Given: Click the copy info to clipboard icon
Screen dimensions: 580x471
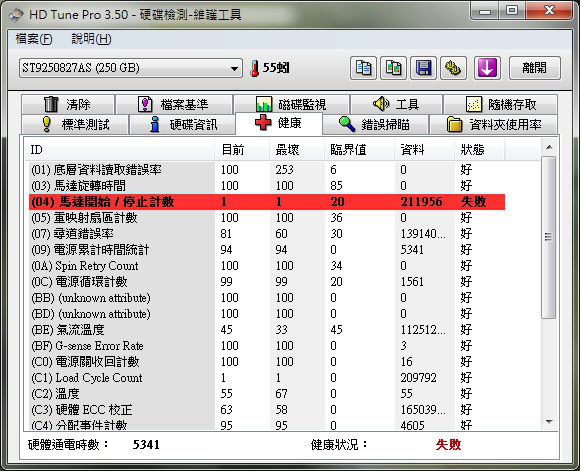Looking at the screenshot, I should [x=363, y=68].
